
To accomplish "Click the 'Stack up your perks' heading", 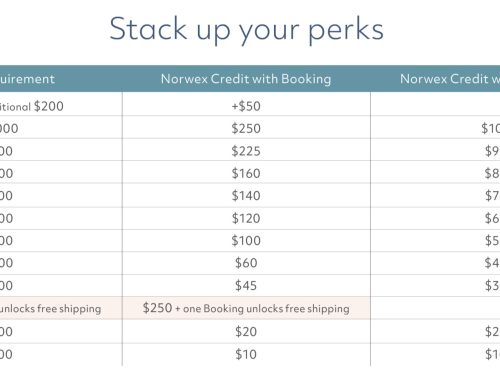I will coord(246,30).
